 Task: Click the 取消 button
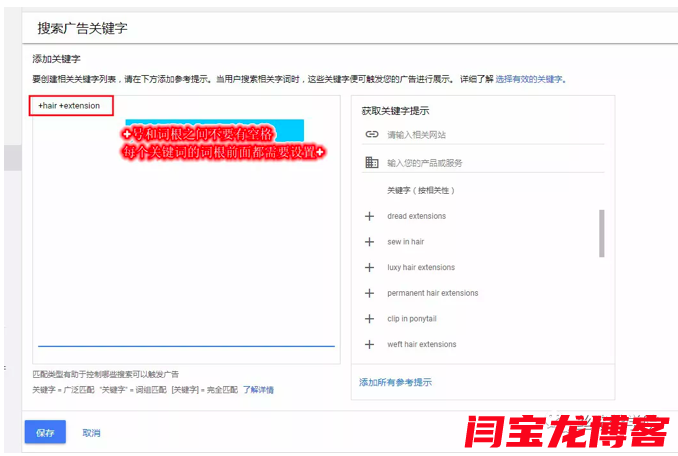(x=91, y=433)
